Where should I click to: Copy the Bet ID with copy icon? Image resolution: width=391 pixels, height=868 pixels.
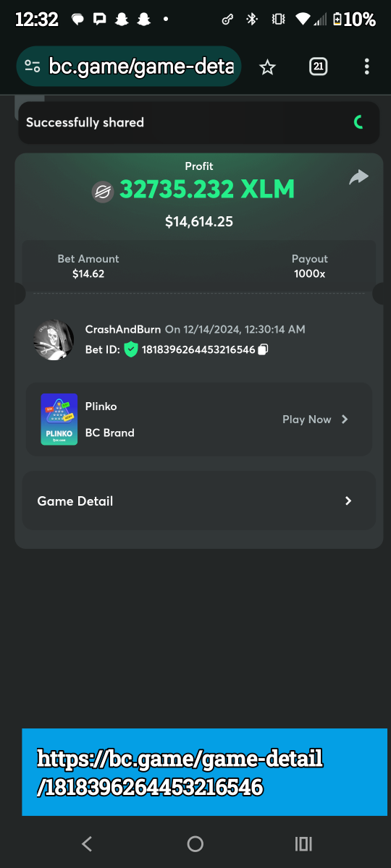click(264, 350)
